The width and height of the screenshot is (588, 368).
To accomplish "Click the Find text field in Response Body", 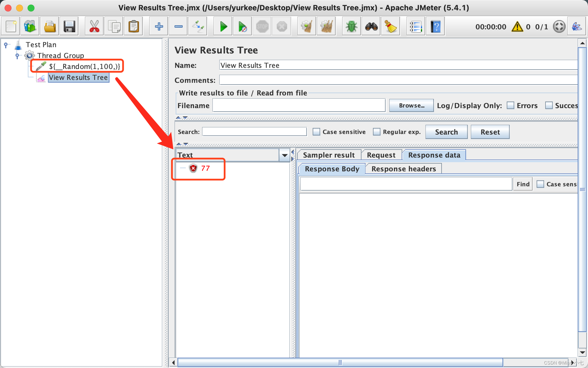I will click(x=406, y=184).
